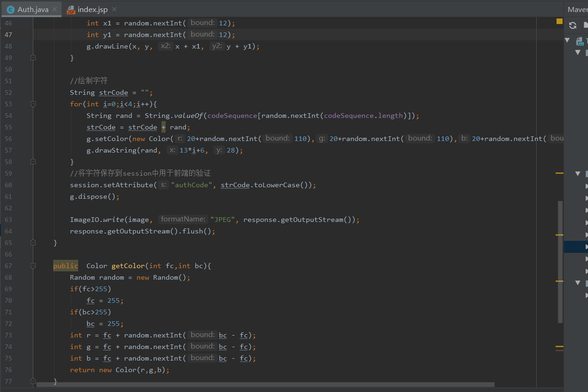
Task: Click the new Random() expression on line 68
Action: click(163, 277)
